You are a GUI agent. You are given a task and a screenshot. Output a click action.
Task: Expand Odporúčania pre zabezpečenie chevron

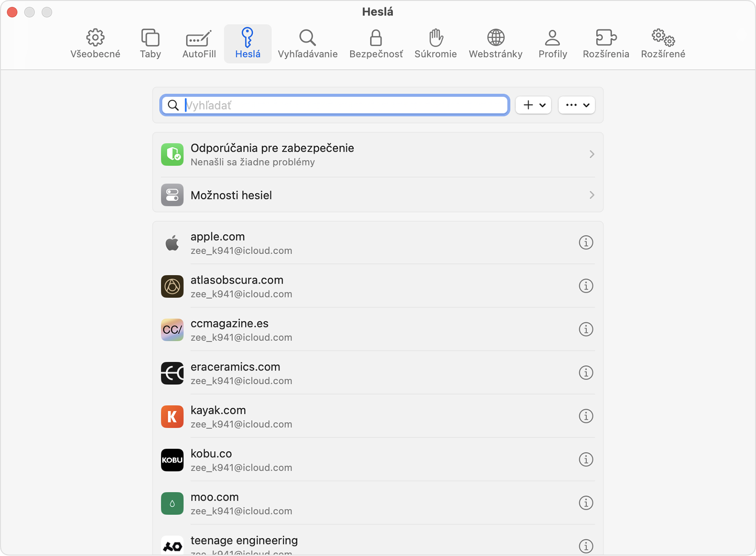591,154
